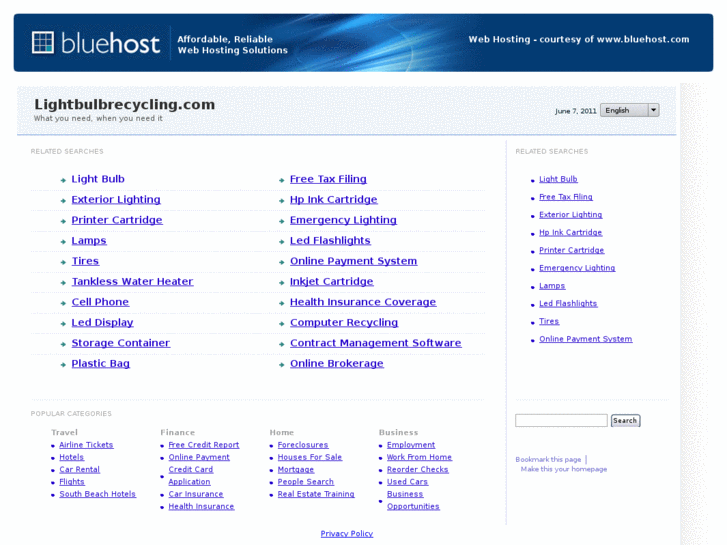Click the sidebar Led Flashlights link
Image resolution: width=727 pixels, height=545 pixels.
(x=568, y=303)
